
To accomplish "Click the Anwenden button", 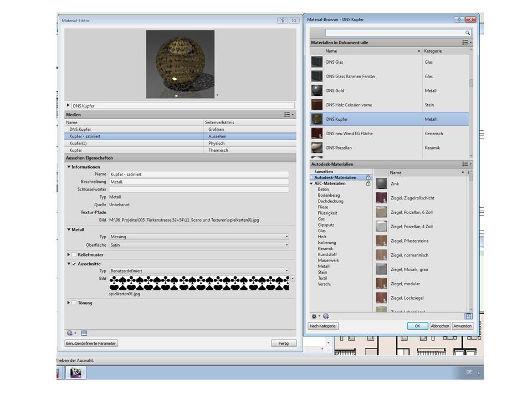I will tap(462, 326).
